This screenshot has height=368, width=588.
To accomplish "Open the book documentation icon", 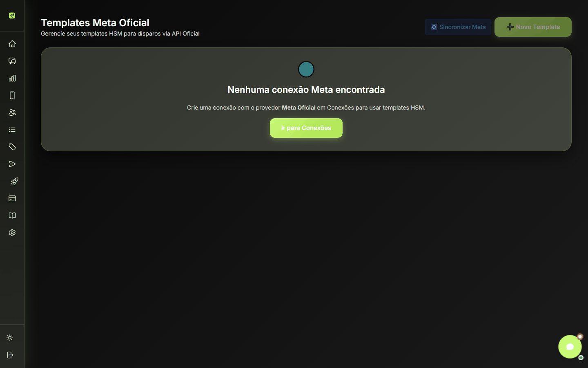I will [12, 215].
